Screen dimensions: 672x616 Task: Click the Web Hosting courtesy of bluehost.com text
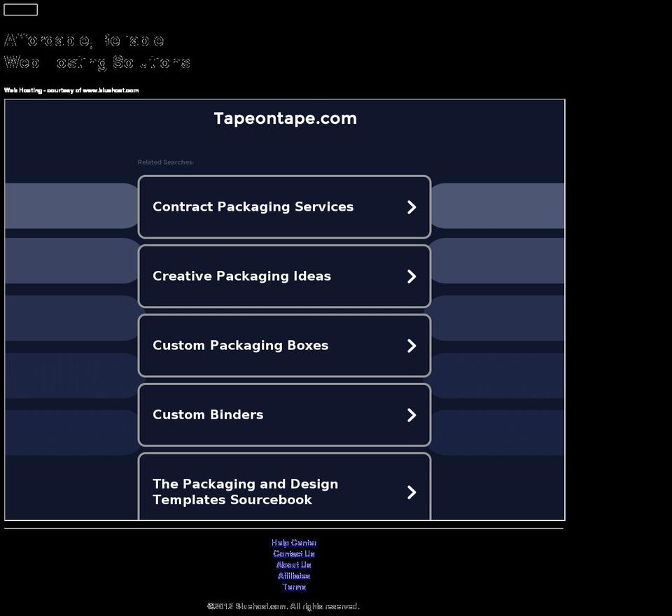coord(71,90)
